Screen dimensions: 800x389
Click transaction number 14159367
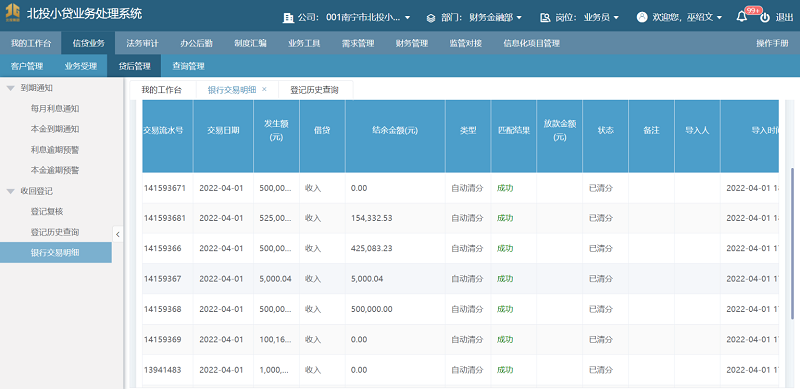tap(162, 279)
